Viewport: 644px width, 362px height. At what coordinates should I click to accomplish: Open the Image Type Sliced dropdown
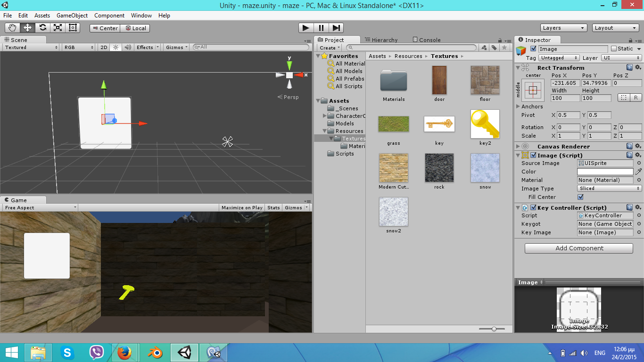(x=610, y=188)
